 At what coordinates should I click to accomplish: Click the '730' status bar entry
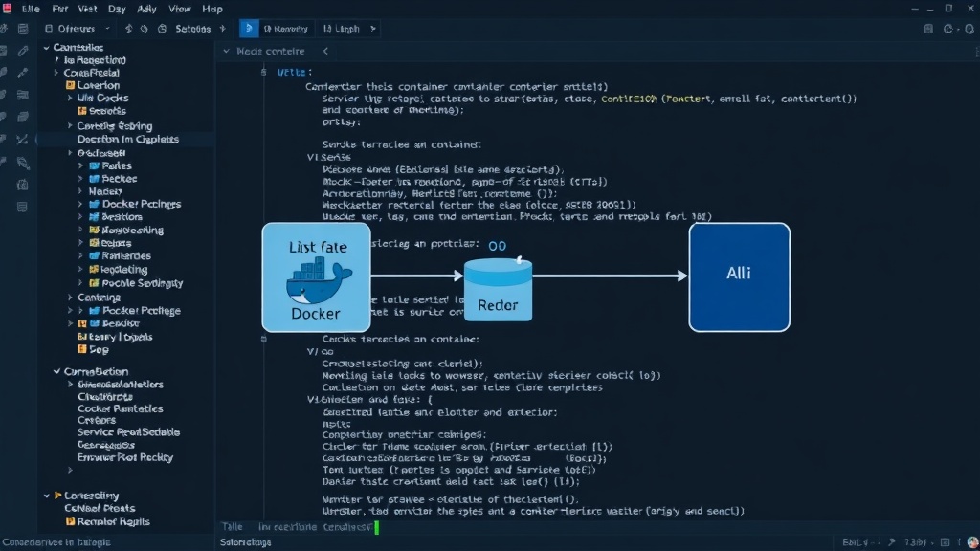(915, 542)
